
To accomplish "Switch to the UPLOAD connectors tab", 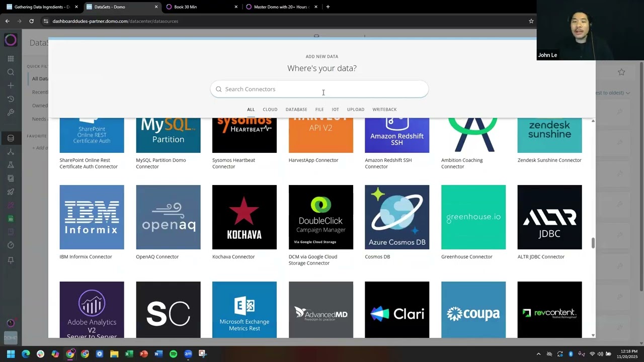I will click(356, 109).
